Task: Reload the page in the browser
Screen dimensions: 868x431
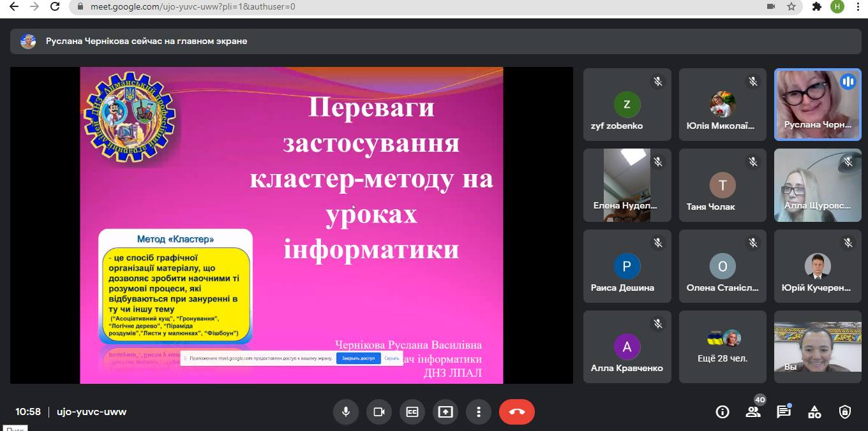Action: 55,6
